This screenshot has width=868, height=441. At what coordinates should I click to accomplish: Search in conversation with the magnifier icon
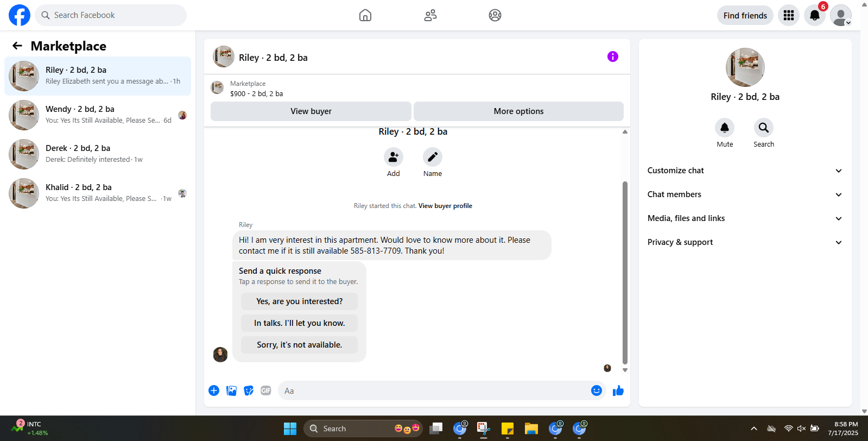pyautogui.click(x=764, y=128)
